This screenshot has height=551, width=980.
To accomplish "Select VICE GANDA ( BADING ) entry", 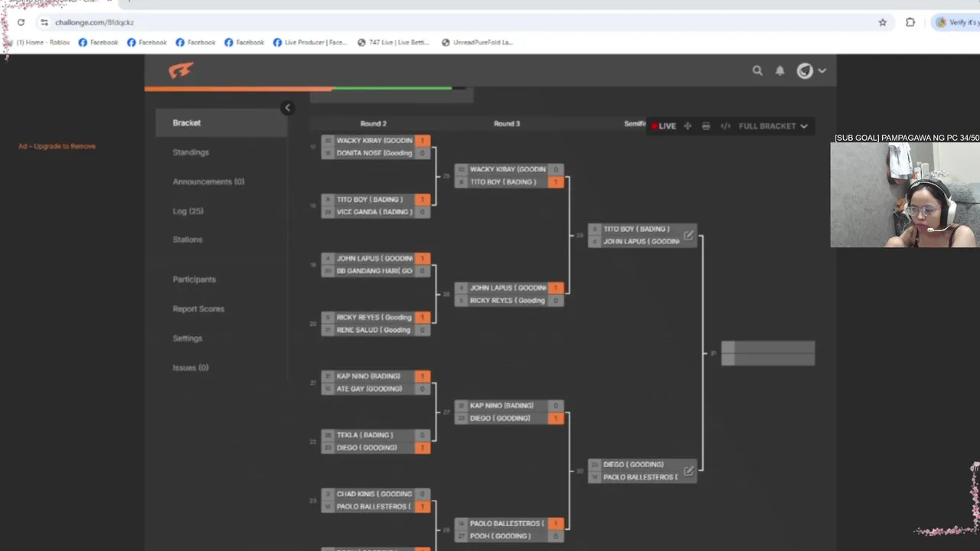I will [x=375, y=212].
